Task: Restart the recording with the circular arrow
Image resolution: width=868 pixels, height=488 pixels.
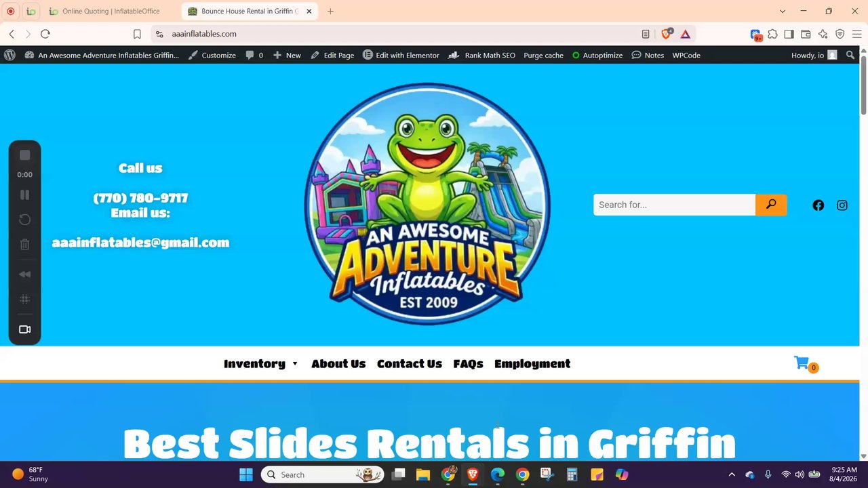Action: [x=25, y=220]
